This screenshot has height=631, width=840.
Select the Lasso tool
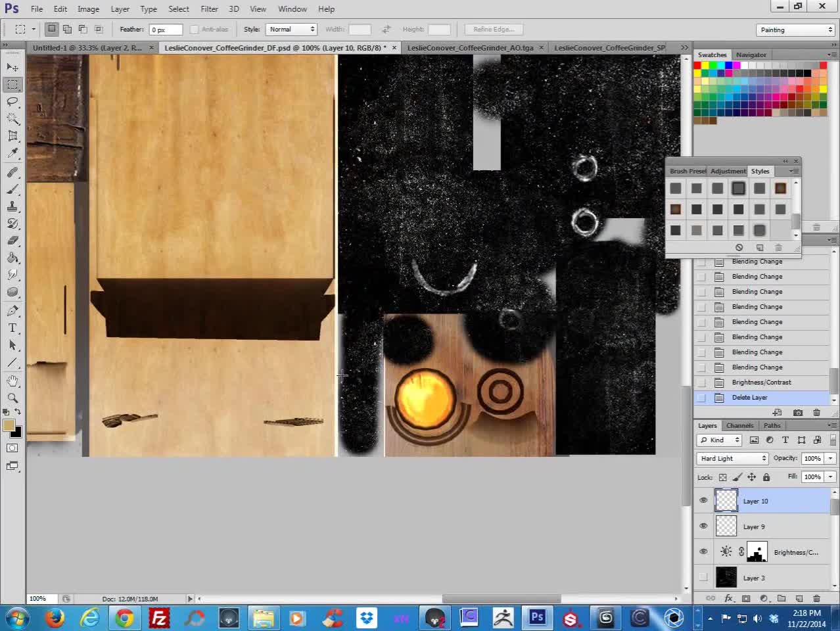pos(12,101)
